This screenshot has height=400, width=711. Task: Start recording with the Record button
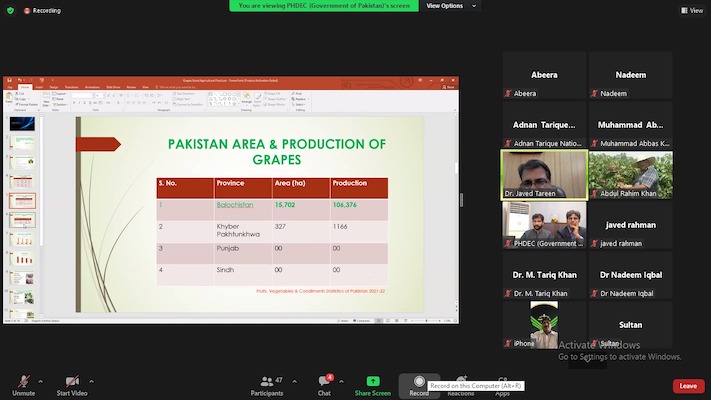click(419, 385)
